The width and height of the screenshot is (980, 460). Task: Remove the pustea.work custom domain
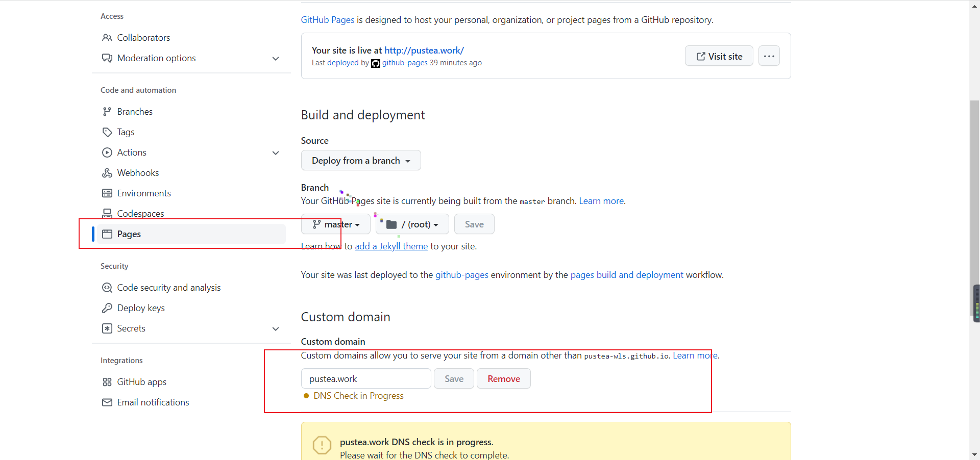[x=503, y=379]
